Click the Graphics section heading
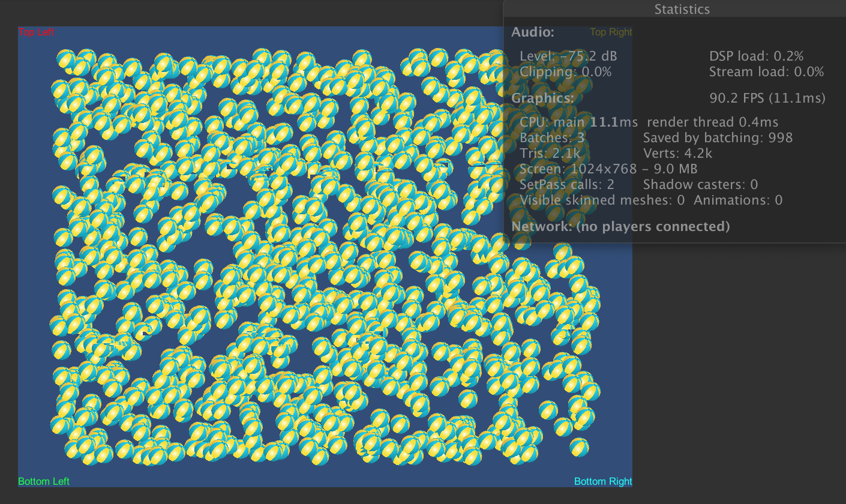The image size is (846, 504). (542, 98)
